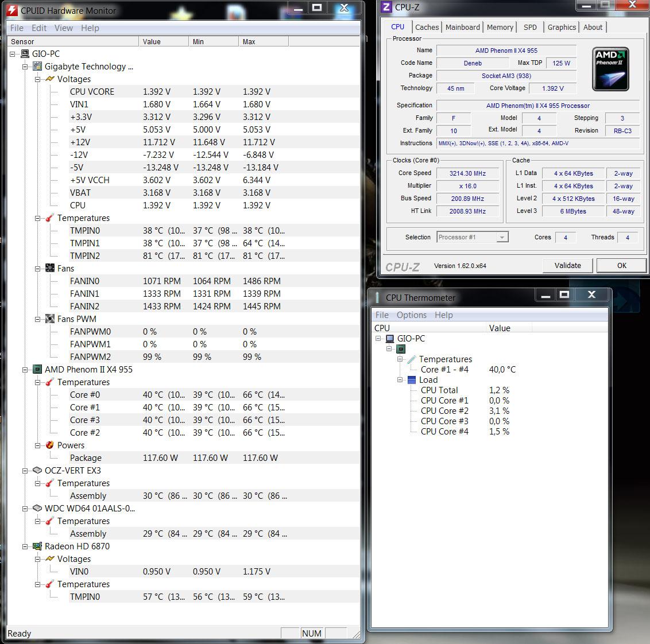Switch to the Mainboard tab in CPU-Z

point(462,27)
